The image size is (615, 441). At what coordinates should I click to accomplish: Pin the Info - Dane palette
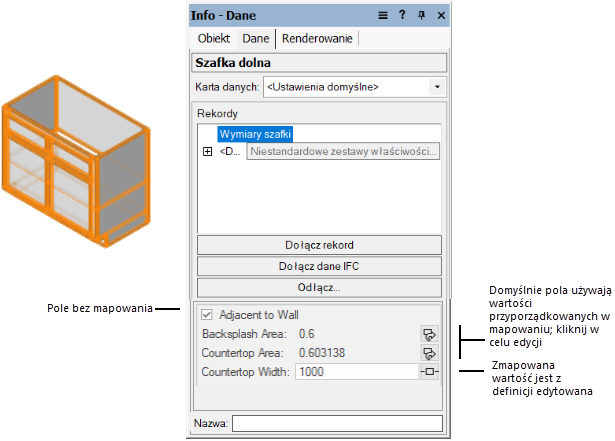[x=422, y=15]
